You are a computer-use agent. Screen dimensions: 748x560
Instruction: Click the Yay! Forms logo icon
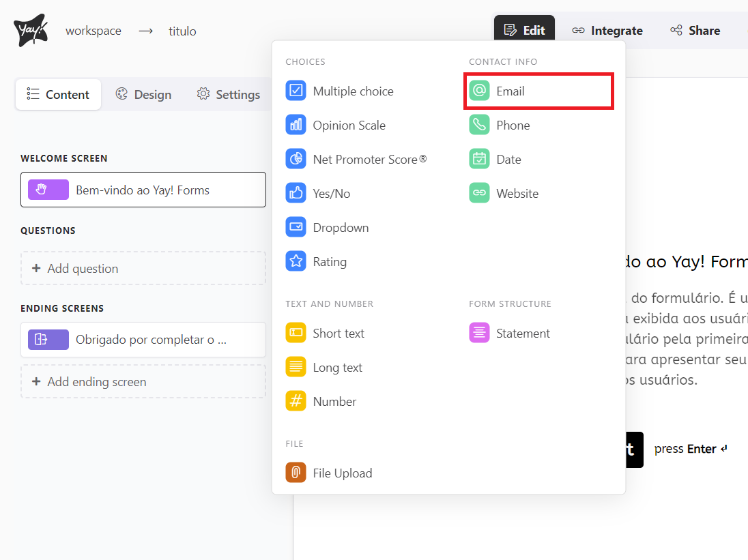tap(30, 31)
